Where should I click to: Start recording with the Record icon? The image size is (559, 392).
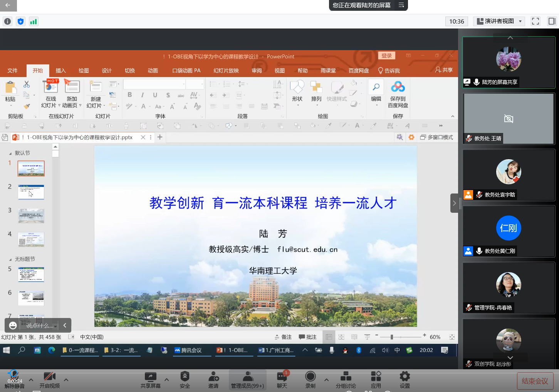click(x=310, y=377)
